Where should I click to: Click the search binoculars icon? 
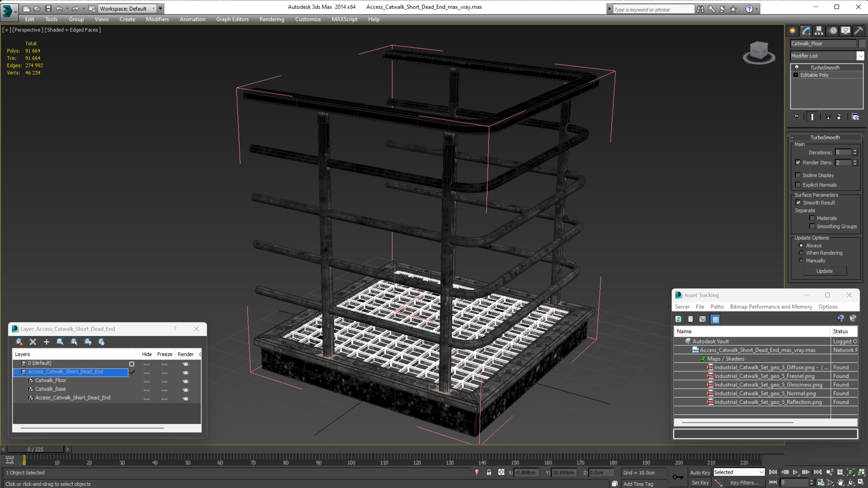click(x=700, y=9)
